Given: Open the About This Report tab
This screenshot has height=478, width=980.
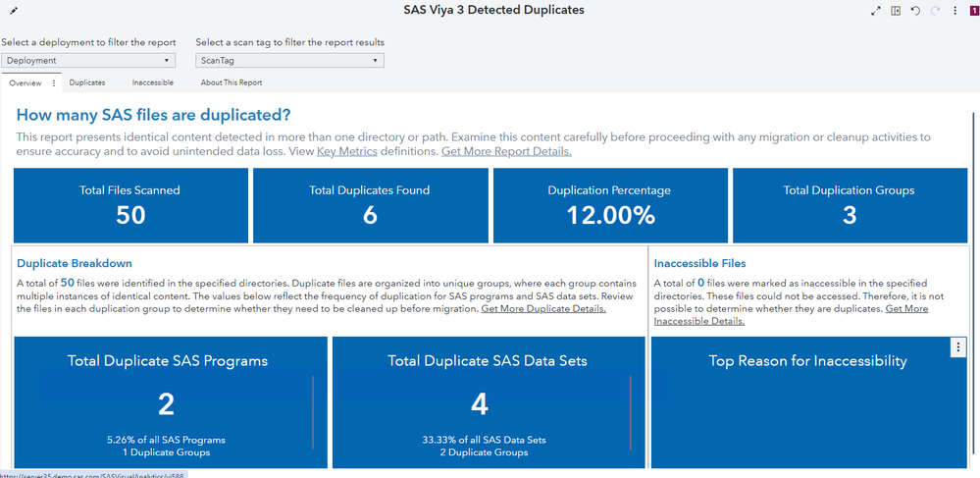Looking at the screenshot, I should point(232,82).
